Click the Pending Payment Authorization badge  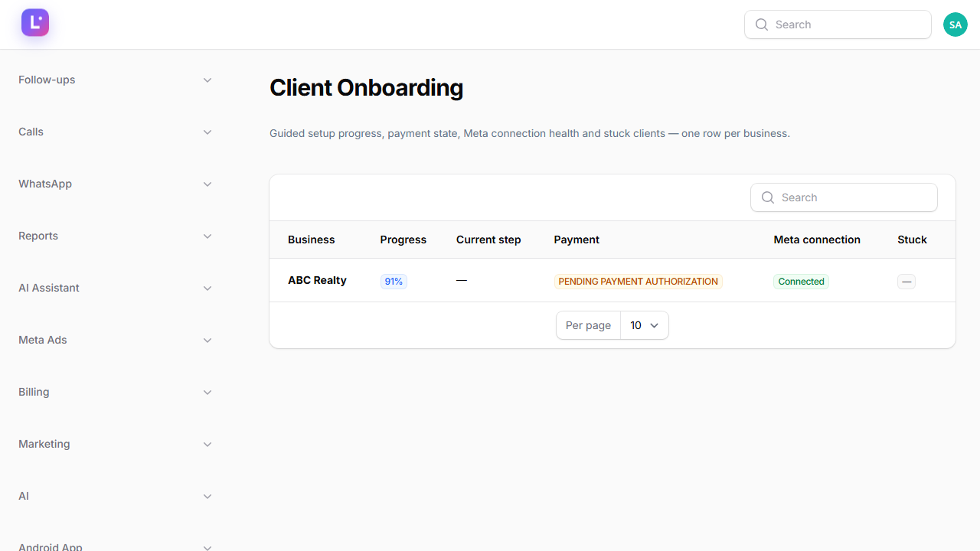[x=639, y=282]
